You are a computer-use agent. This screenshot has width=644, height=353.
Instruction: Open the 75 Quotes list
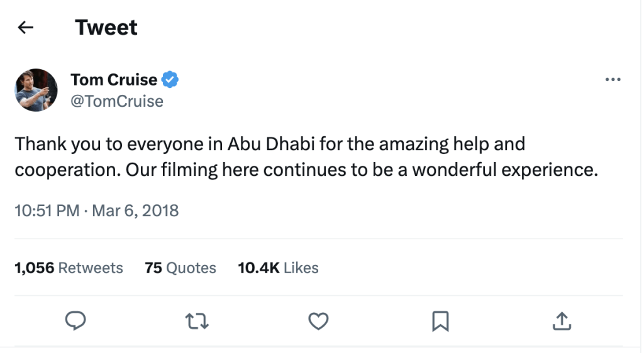coord(180,268)
